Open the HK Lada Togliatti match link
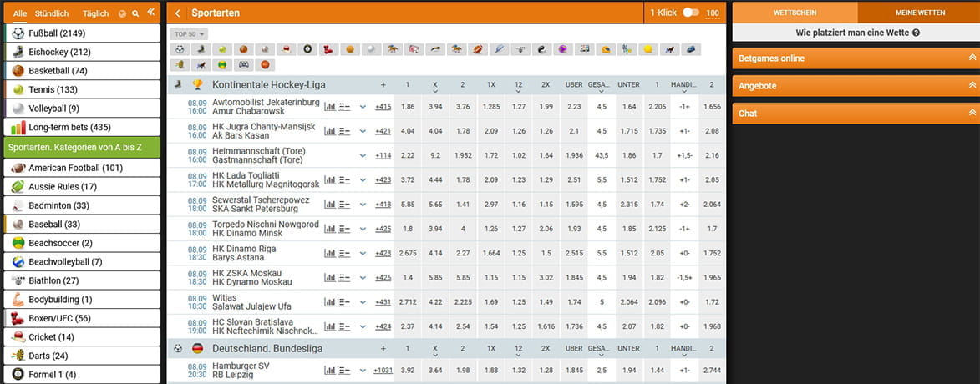Screen dimensions: 980x384 (x=266, y=179)
